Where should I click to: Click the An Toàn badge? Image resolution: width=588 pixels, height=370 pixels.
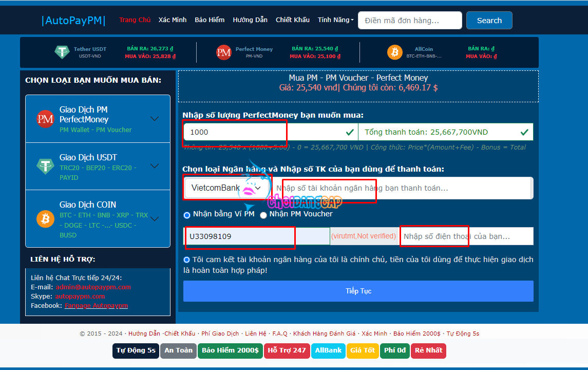(179, 351)
